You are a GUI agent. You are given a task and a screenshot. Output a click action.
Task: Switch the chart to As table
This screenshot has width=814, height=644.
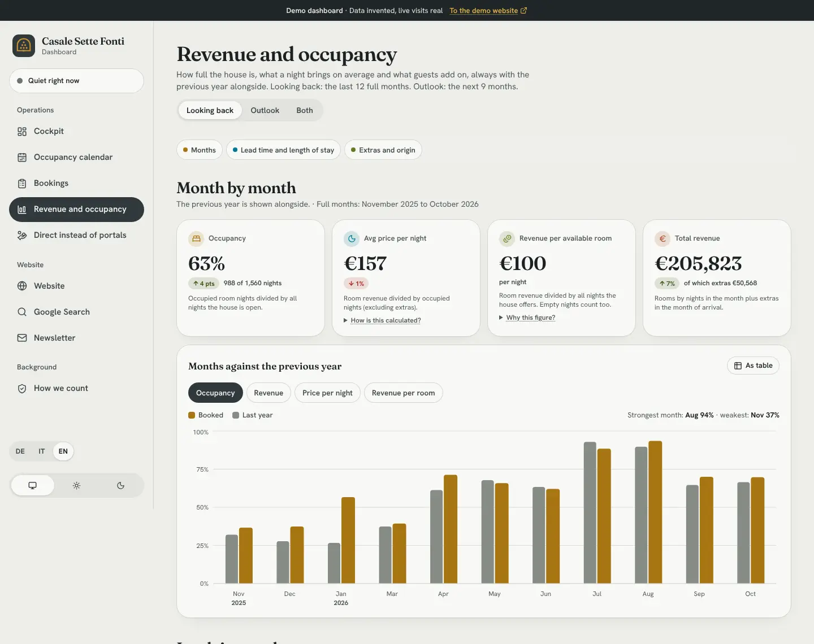pyautogui.click(x=753, y=365)
